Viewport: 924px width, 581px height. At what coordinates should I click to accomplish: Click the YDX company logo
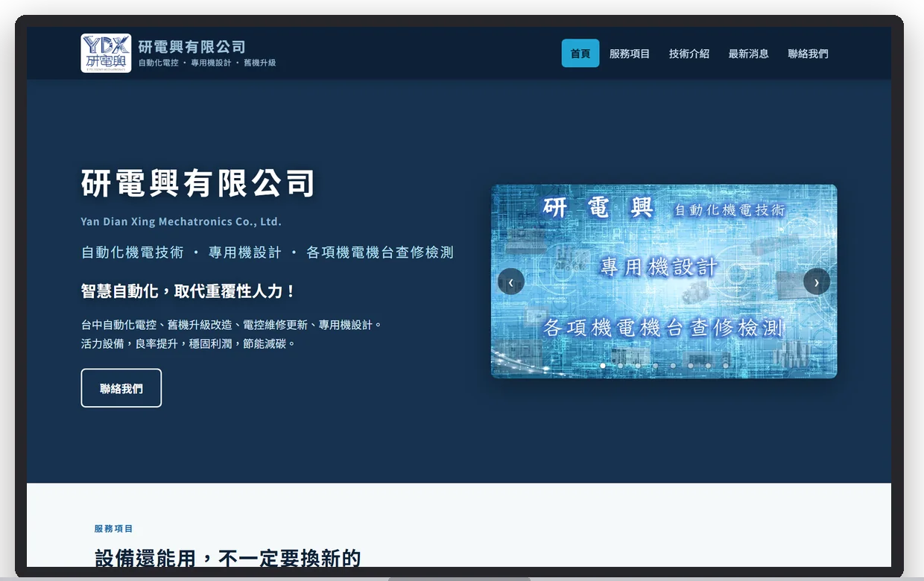pyautogui.click(x=106, y=53)
